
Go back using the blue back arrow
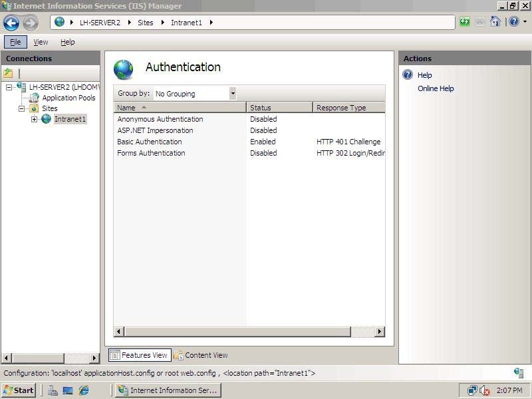coord(11,23)
